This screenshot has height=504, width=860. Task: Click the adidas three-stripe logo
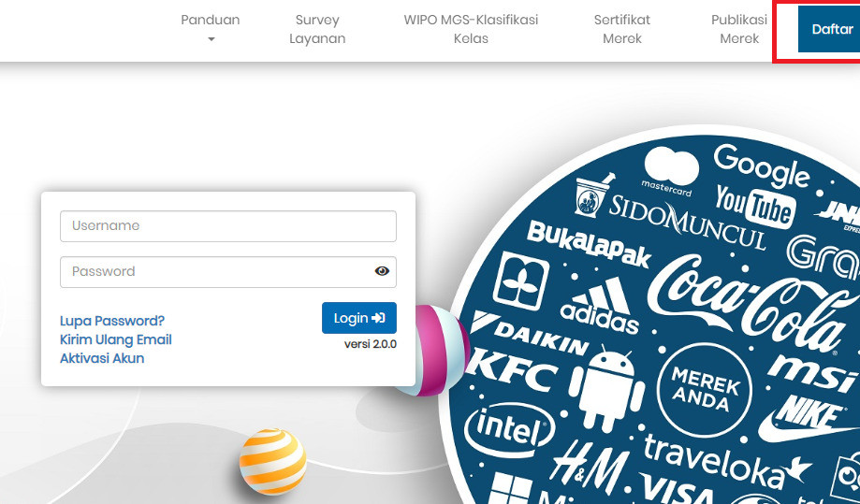[600, 305]
